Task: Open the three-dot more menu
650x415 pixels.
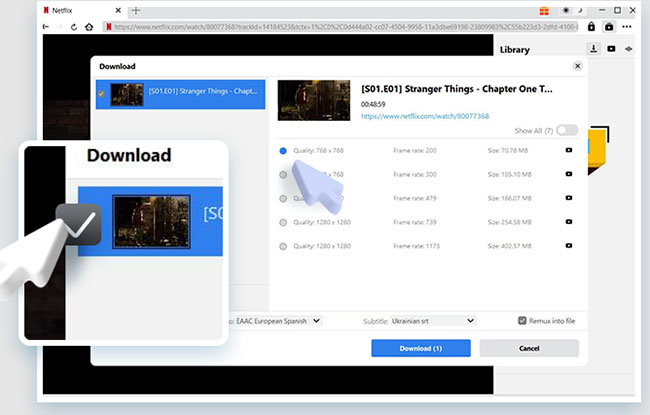Action: 627,27
